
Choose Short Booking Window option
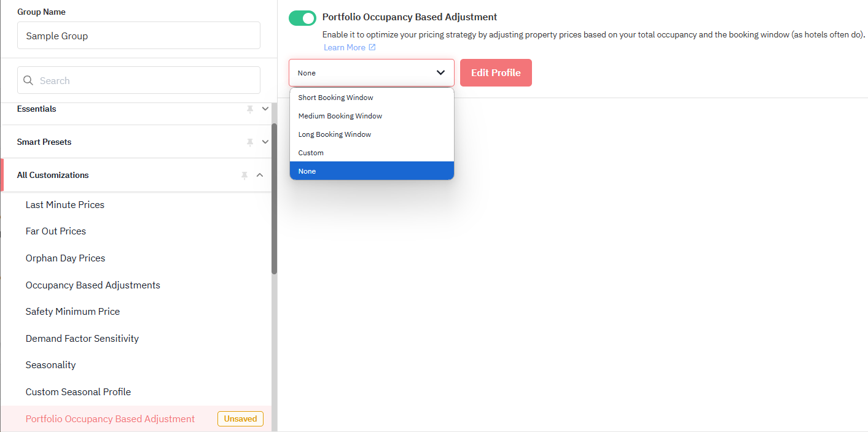tap(372, 98)
